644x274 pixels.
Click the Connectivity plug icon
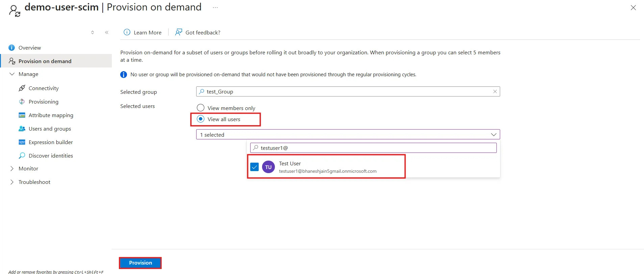[x=22, y=88]
